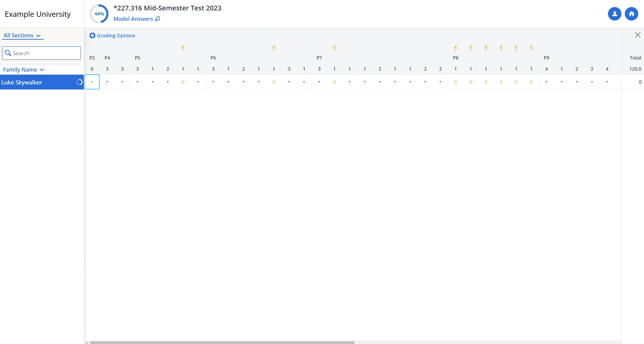Click the first lightning bolt in P5

(183, 48)
